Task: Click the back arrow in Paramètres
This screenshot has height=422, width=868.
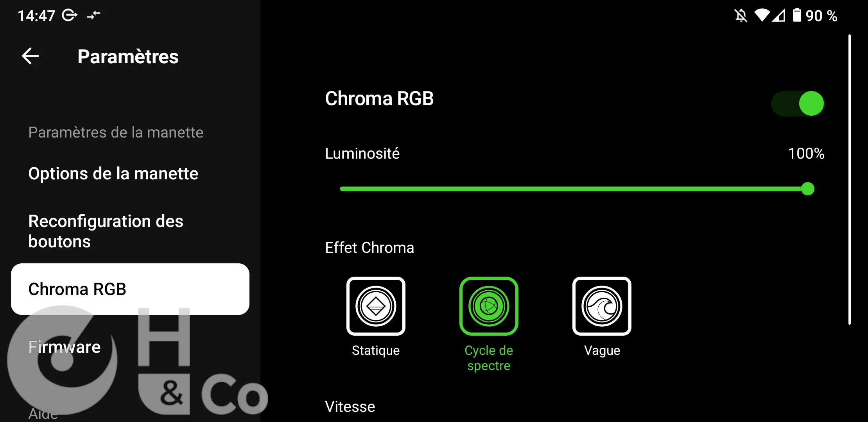Action: (30, 56)
